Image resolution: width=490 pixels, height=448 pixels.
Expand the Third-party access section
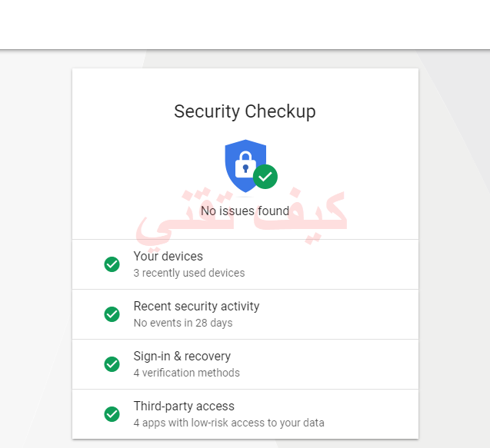click(x=245, y=414)
